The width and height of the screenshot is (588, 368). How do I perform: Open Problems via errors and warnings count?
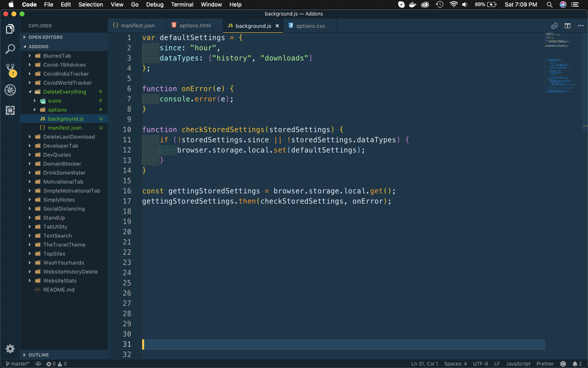(56, 364)
